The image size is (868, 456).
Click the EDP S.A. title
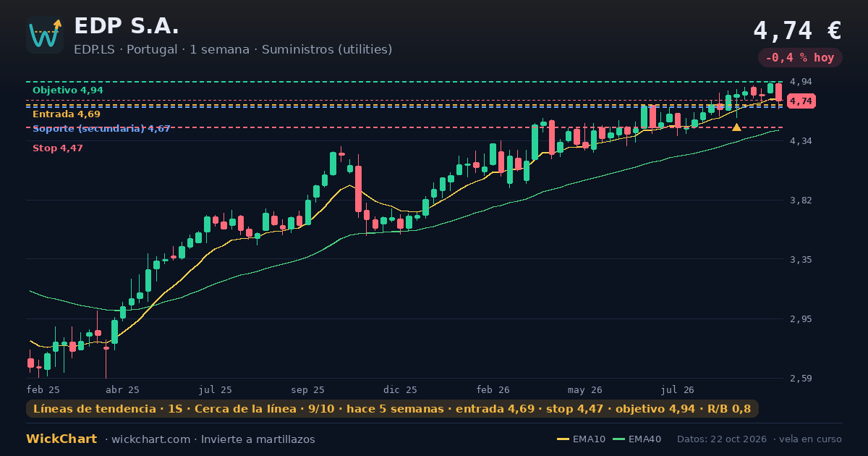[127, 26]
